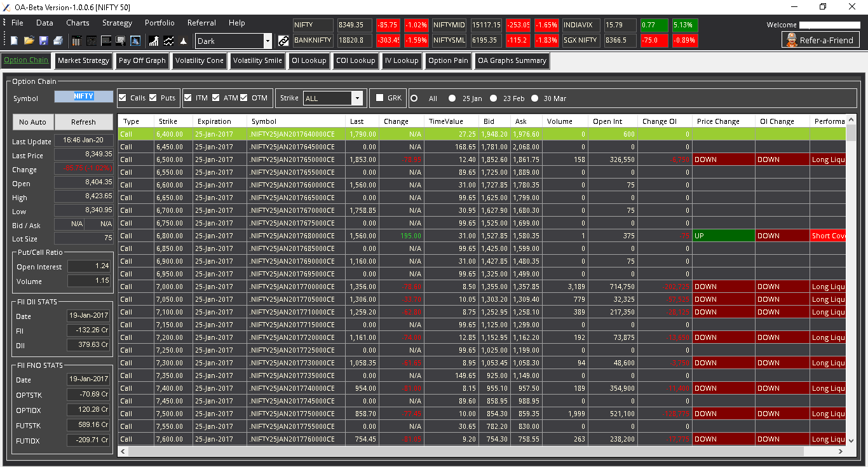868x467 pixels.
Task: Click the Refer-a-Friend button
Action: tap(820, 40)
